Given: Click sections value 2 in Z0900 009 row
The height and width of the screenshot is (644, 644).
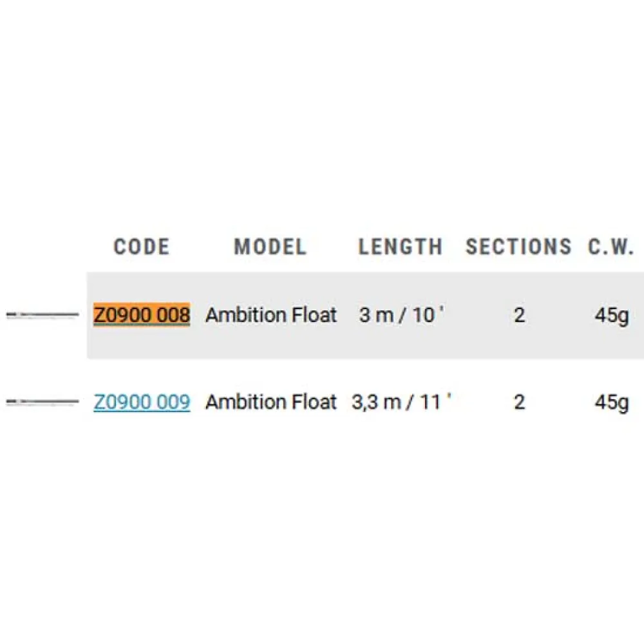Looking at the screenshot, I should pyautogui.click(x=520, y=402).
